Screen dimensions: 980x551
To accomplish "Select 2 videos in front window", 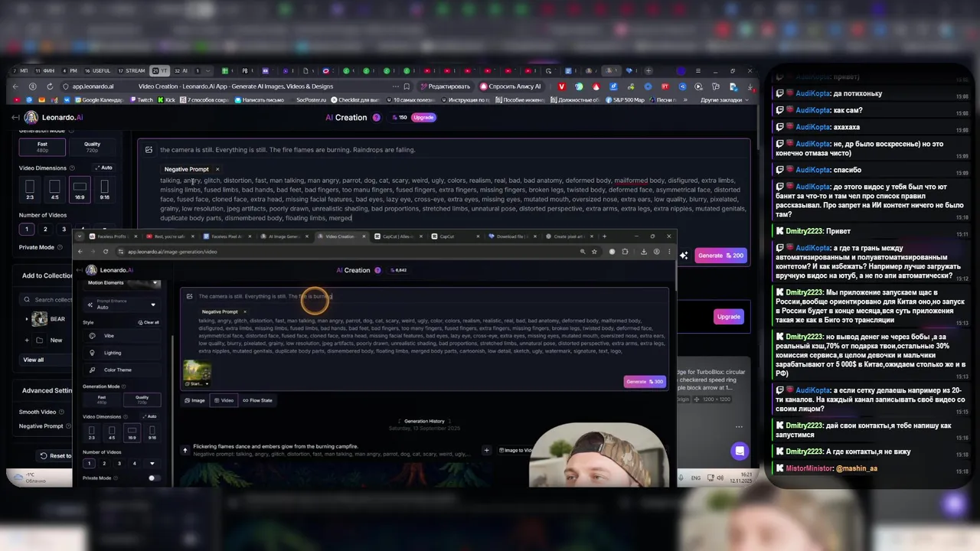I will pos(104,463).
